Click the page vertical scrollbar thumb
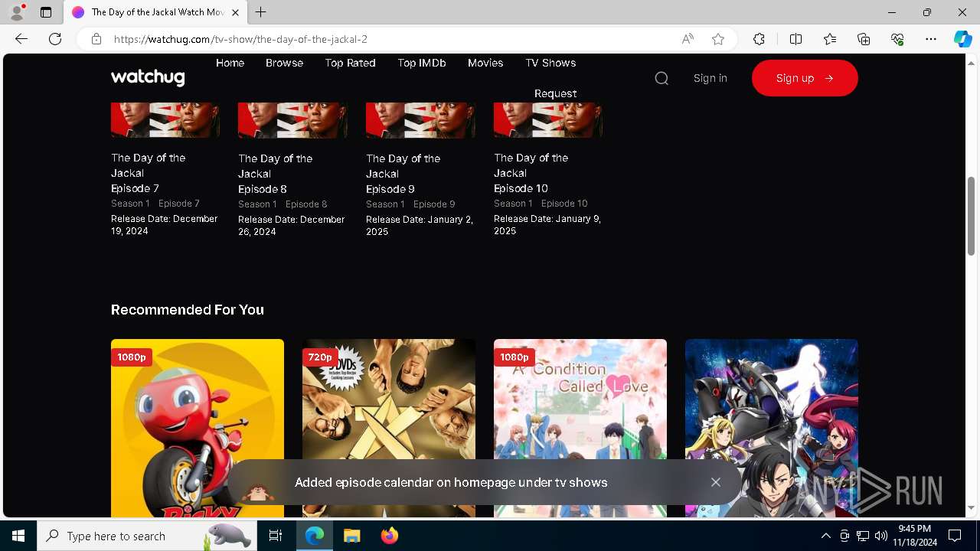The width and height of the screenshot is (980, 551). coord(971,216)
